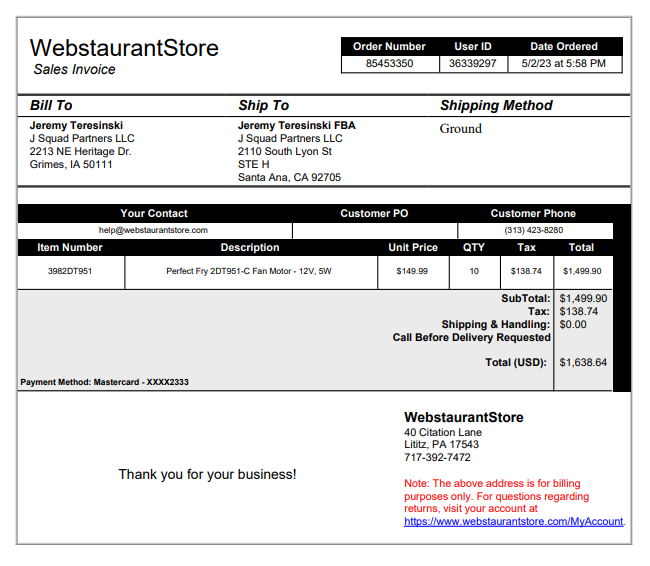Click the Bill To heading
Viewport: 650px width, 566px height.
[x=51, y=105]
